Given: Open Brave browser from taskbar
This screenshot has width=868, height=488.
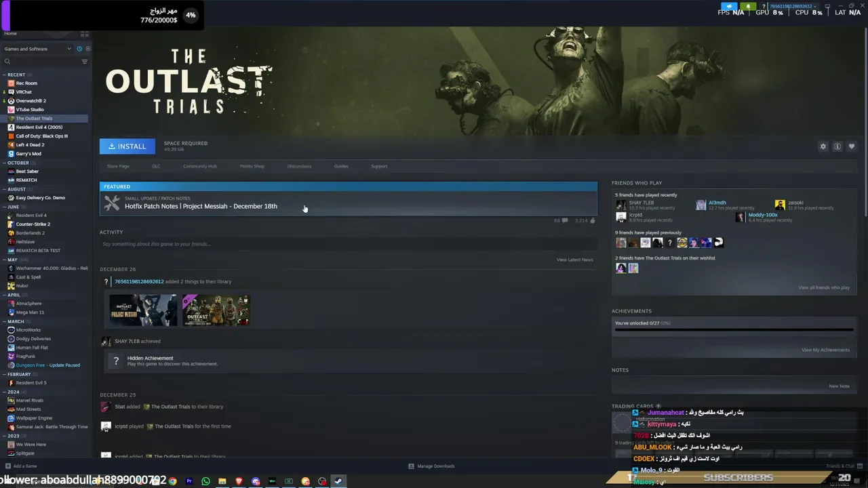Looking at the screenshot, I should pyautogui.click(x=239, y=481).
